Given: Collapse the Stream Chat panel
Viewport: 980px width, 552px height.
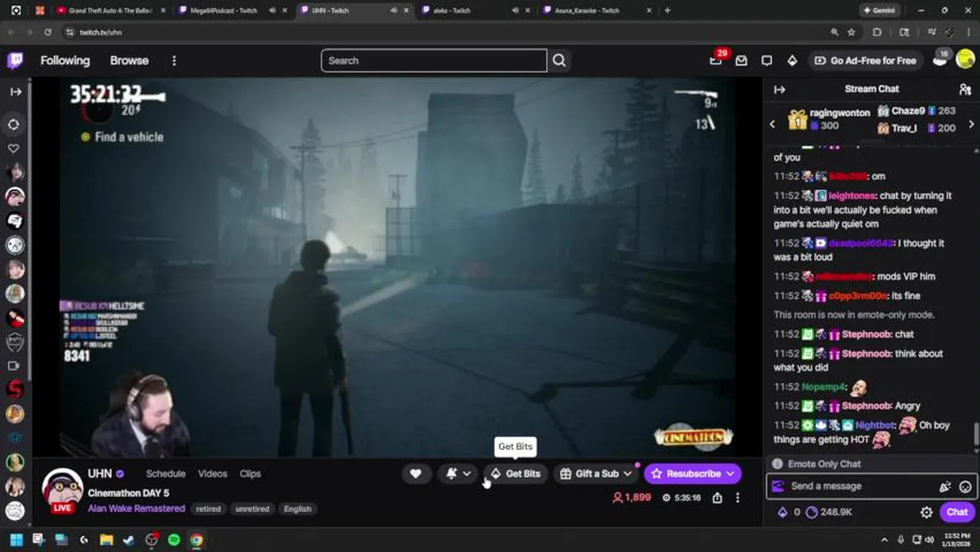Looking at the screenshot, I should click(780, 90).
